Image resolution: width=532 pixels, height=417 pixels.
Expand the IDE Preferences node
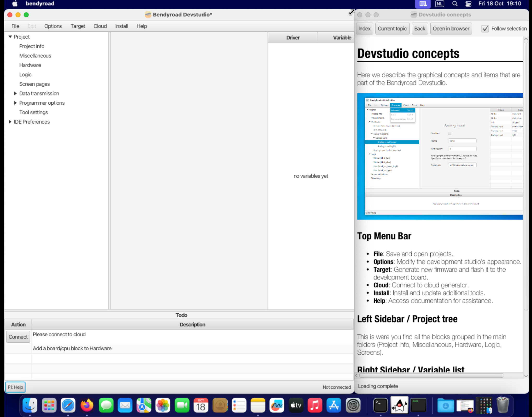[x=10, y=122]
